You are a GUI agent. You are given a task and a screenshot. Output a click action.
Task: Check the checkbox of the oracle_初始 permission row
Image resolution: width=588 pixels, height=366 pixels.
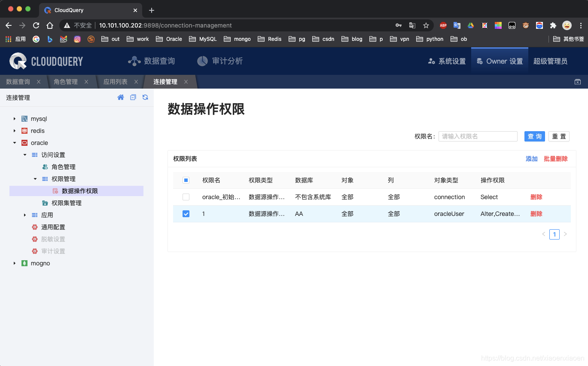[186, 197]
